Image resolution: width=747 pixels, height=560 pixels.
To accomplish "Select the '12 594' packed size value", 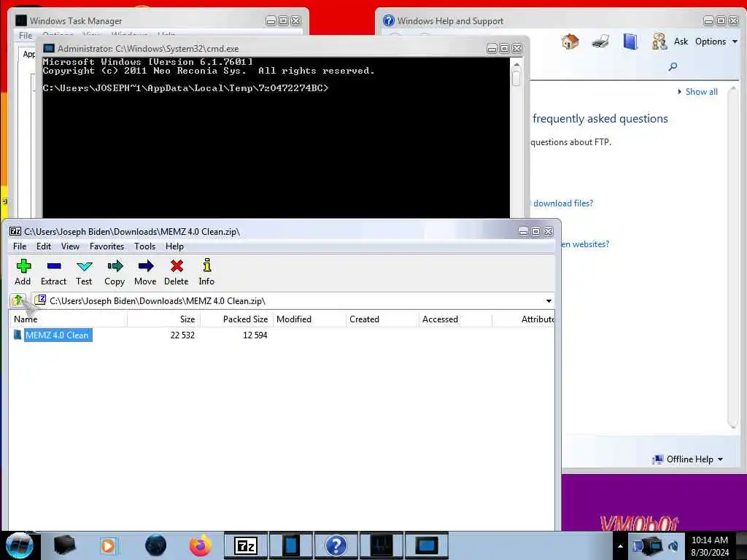I will (255, 335).
